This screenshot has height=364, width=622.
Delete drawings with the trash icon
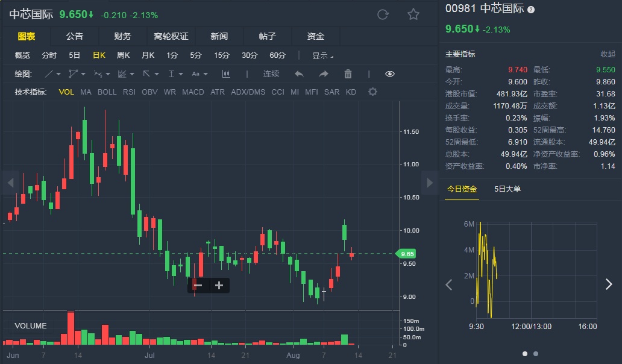[348, 74]
